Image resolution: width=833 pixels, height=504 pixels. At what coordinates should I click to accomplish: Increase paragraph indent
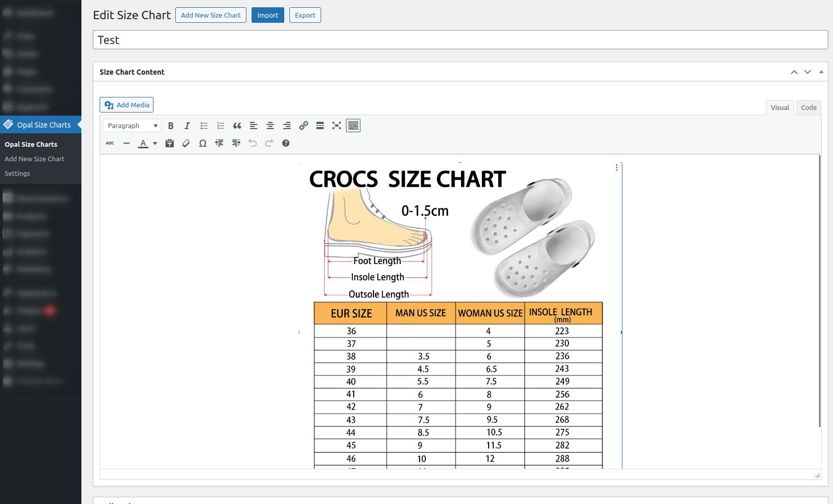(x=236, y=143)
